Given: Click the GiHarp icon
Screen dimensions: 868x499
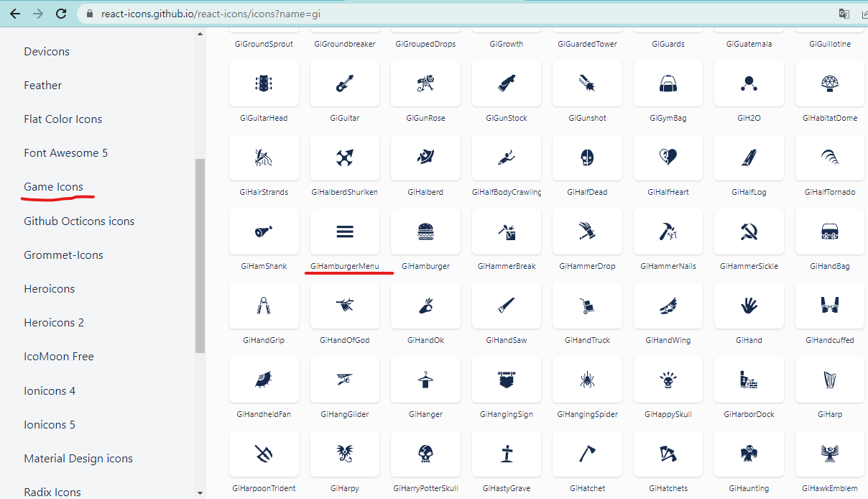Looking at the screenshot, I should click(830, 380).
